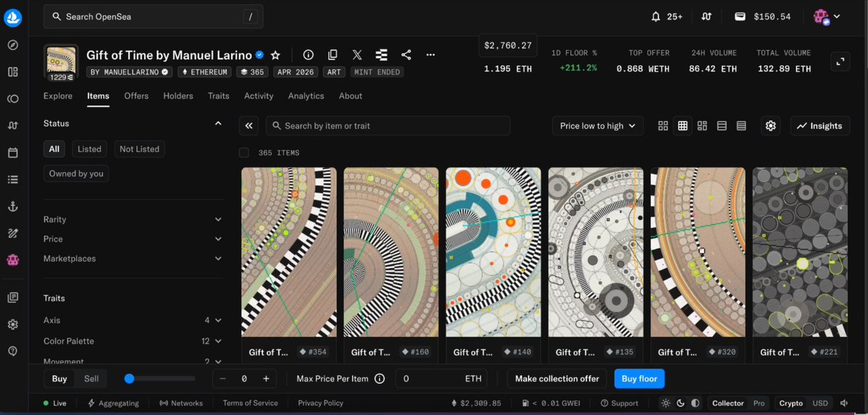Open Terms of Service link

click(x=250, y=403)
